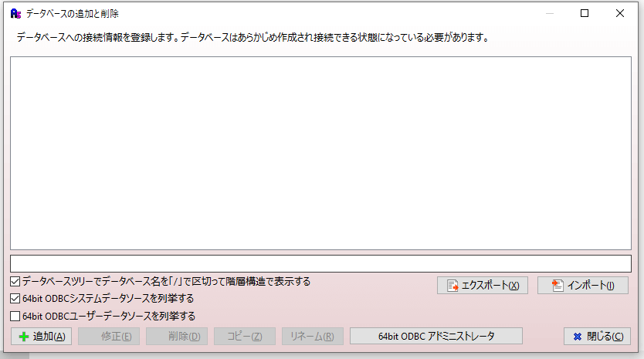Open the 64bit ODBC アドミニストレータ
The height and width of the screenshot is (359, 644).
tap(436, 336)
